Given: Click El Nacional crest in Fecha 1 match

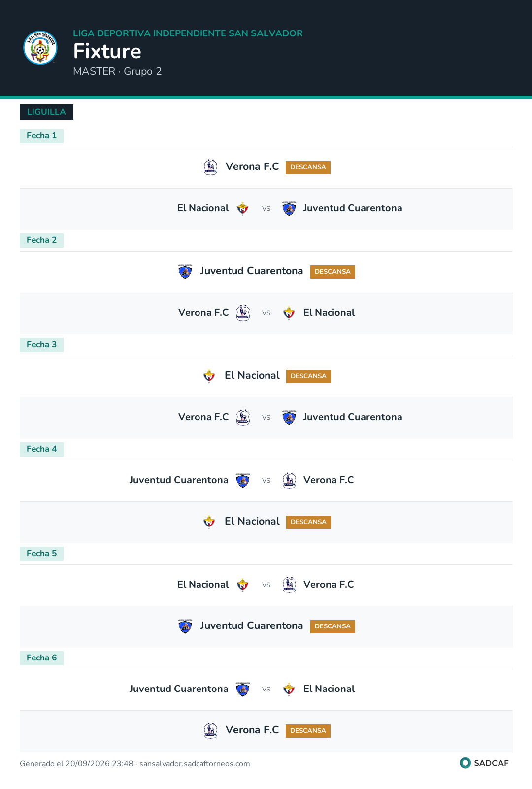Looking at the screenshot, I should pos(243,208).
